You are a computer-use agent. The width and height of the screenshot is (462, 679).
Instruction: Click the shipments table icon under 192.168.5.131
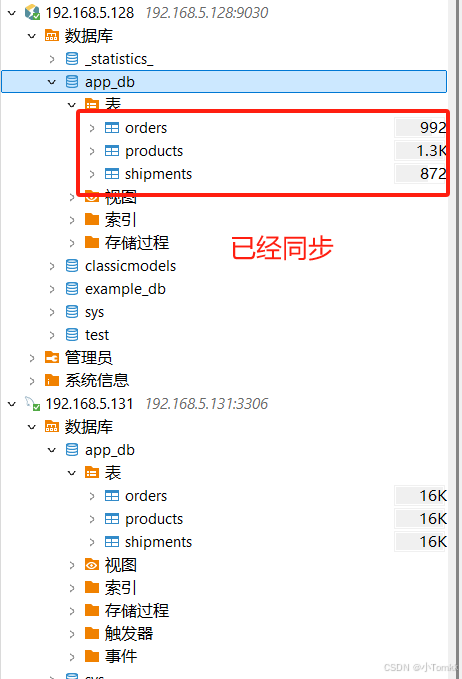click(112, 541)
